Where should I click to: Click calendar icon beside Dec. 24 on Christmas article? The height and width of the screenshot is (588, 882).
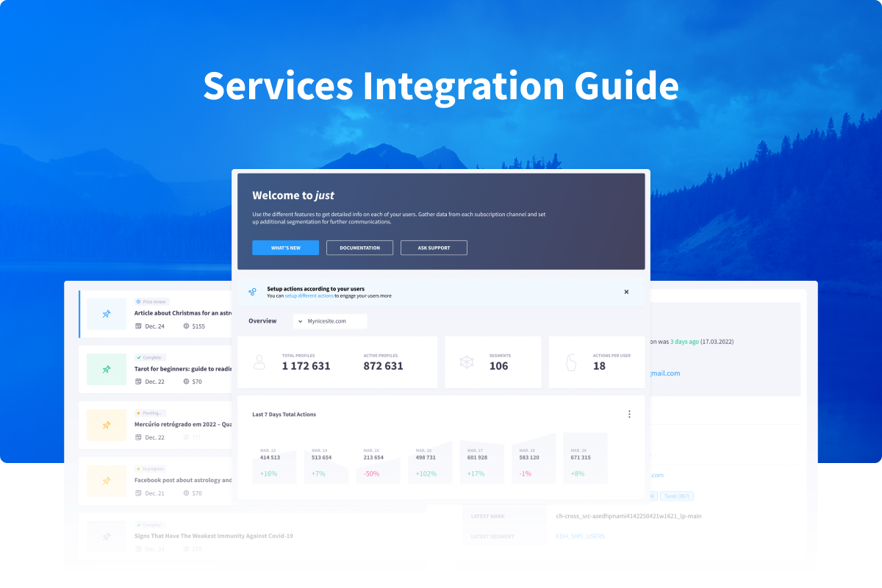(138, 326)
